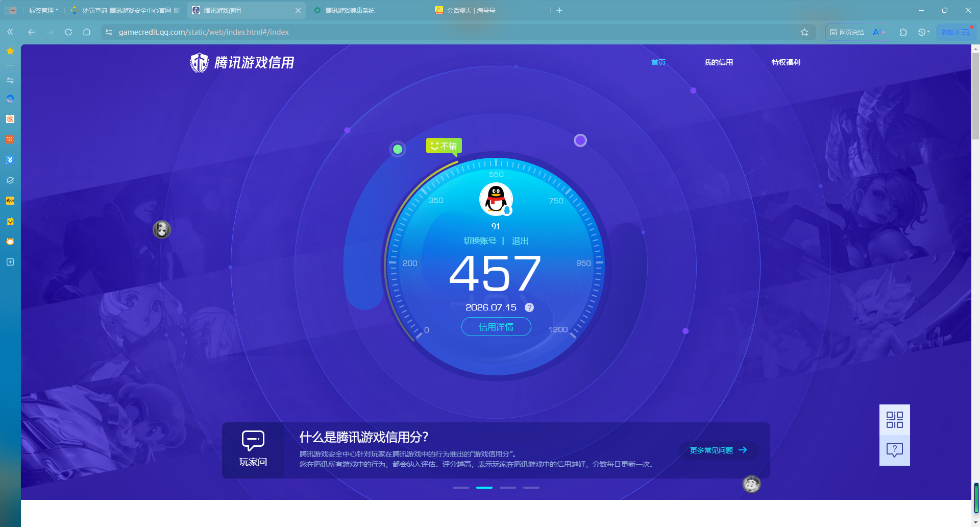
Task: Click the 玩家问 chat bubble icon
Action: click(x=253, y=441)
